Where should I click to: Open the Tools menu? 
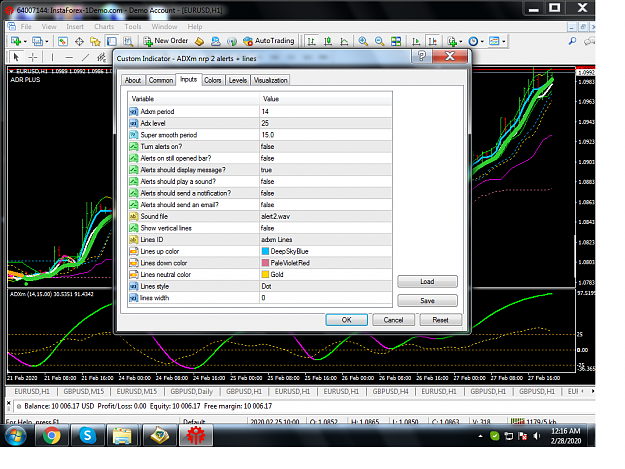[x=133, y=27]
